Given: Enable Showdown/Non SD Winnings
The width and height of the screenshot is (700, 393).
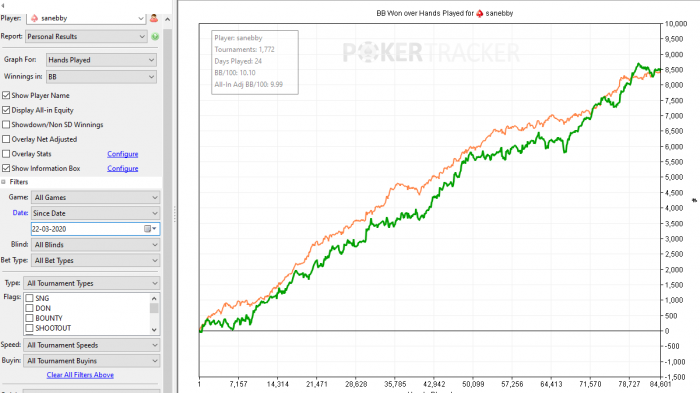Looking at the screenshot, I should 6,125.
